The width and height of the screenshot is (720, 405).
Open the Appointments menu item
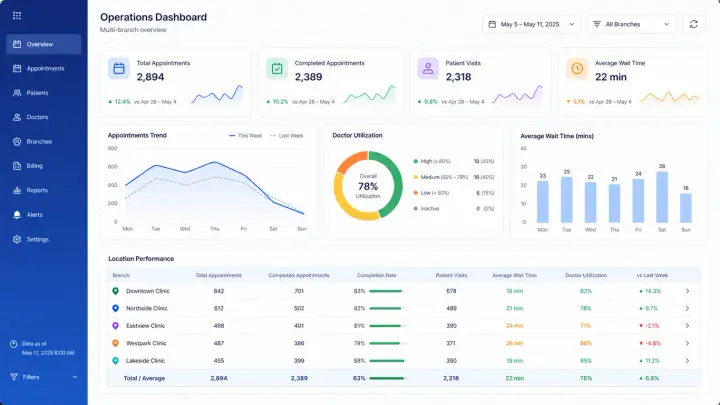[44, 68]
